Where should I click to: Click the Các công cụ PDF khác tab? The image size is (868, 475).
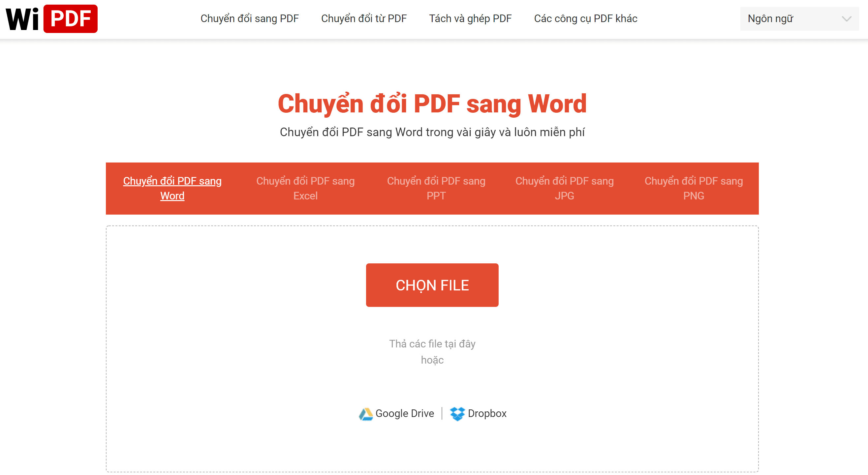click(585, 19)
